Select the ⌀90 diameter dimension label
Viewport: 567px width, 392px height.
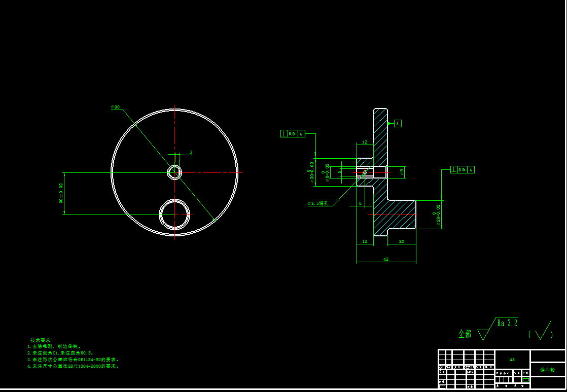click(x=115, y=108)
